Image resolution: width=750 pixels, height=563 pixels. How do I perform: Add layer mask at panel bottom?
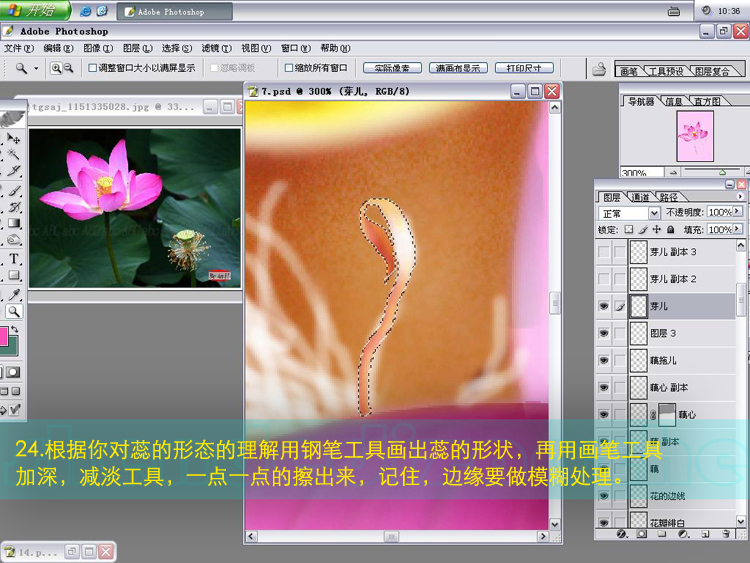coord(642,534)
